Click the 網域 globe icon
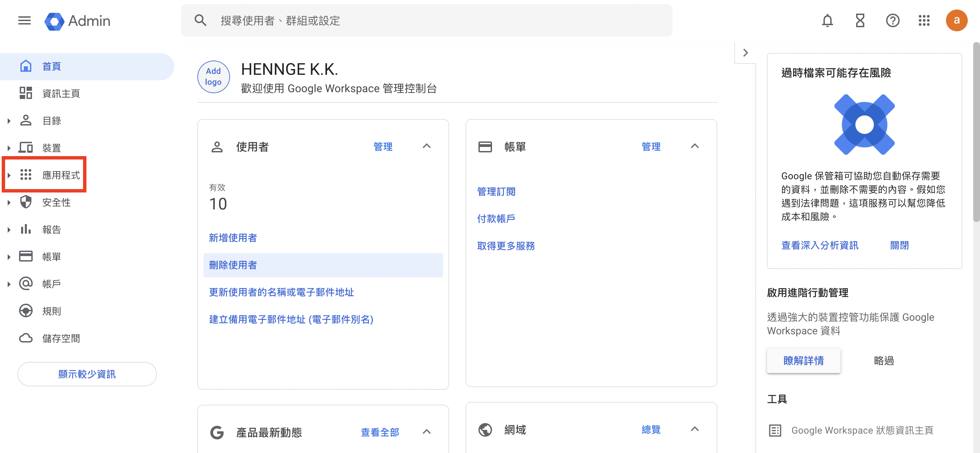The image size is (980, 453). (x=485, y=430)
